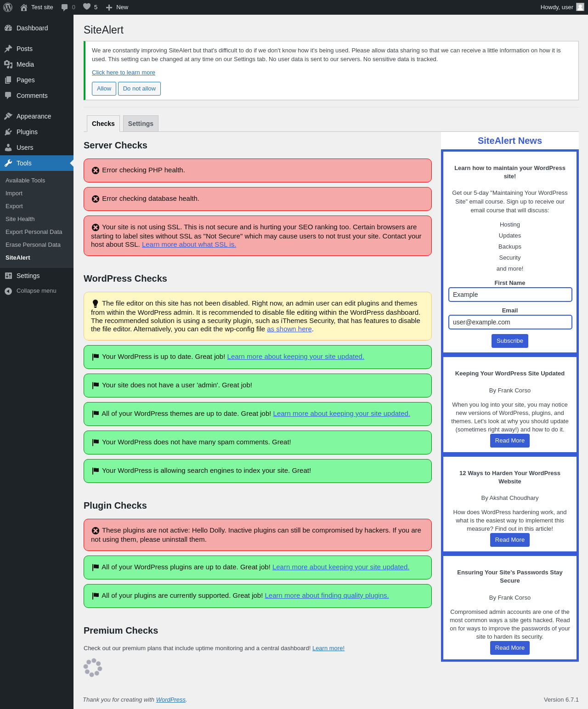Open the Test site home icon
This screenshot has height=709, width=588.
coord(24,7)
